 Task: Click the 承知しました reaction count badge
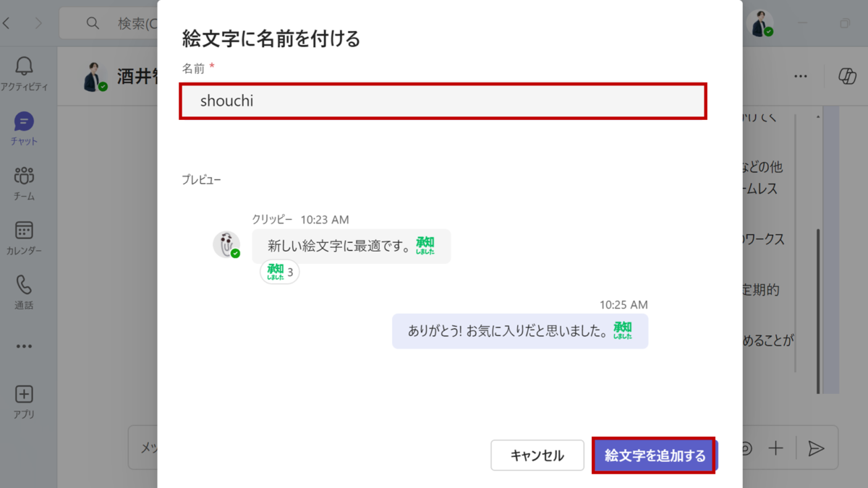click(x=278, y=272)
